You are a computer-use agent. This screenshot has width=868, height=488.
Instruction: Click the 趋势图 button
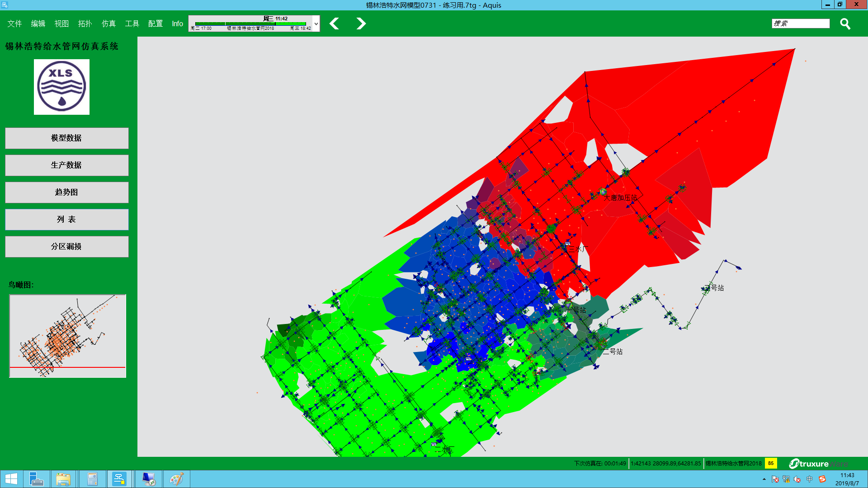click(67, 192)
